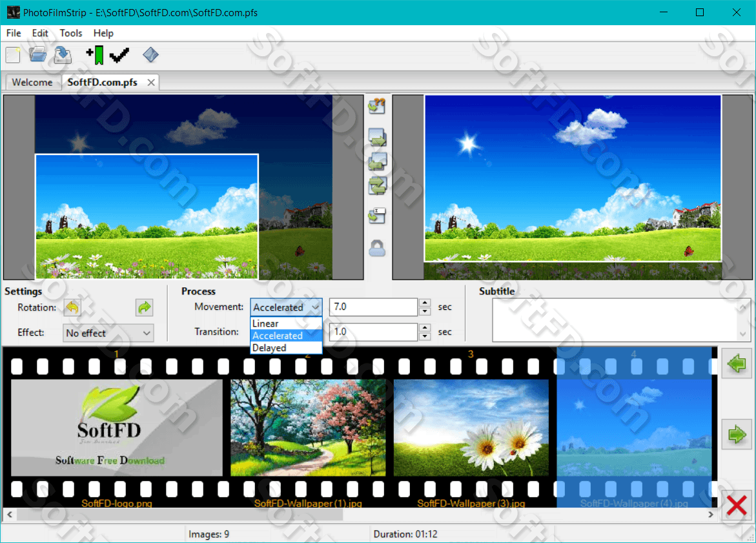The height and width of the screenshot is (543, 756).
Task: Click the two-opposite-arrows swap icon between previews
Action: tap(378, 186)
